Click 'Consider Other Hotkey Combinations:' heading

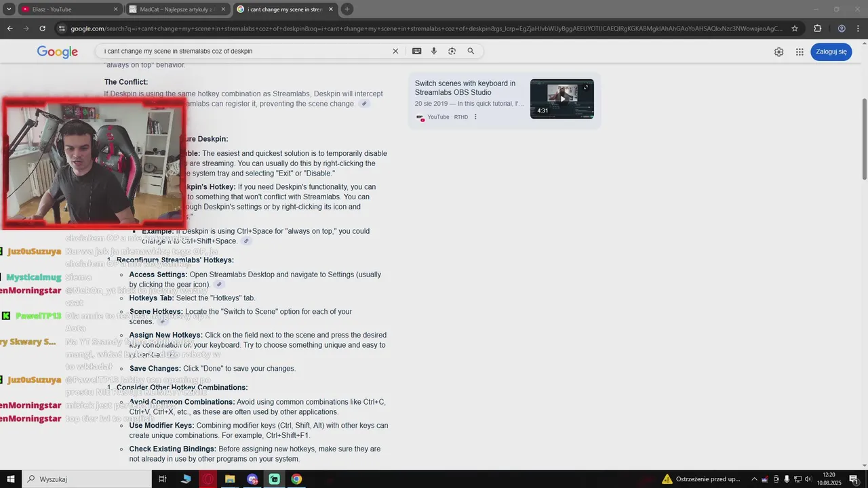click(182, 388)
